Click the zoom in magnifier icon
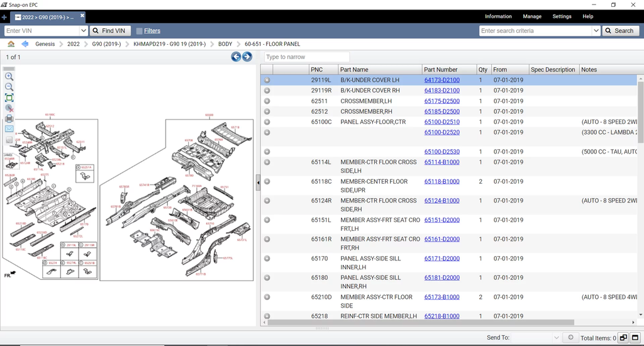The width and height of the screenshot is (644, 346). 9,76
